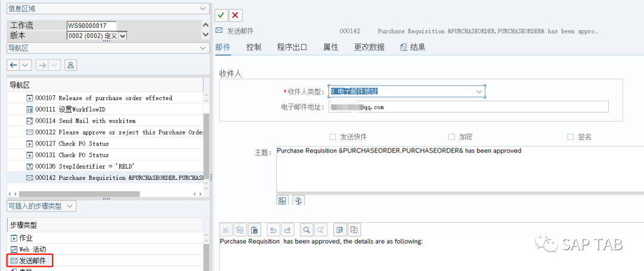Click the back arrow in navigation toolbar
The height and width of the screenshot is (271, 644).
pyautogui.click(x=14, y=65)
